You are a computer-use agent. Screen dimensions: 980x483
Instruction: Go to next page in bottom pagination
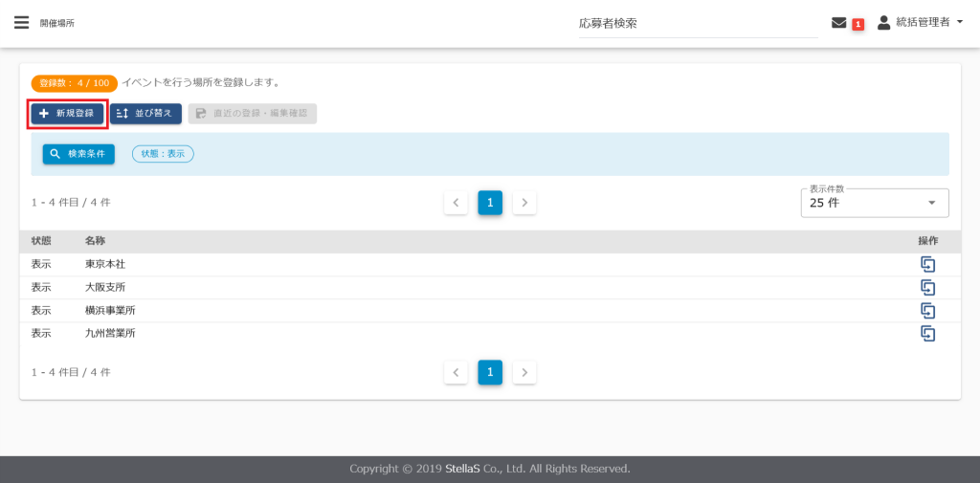524,372
